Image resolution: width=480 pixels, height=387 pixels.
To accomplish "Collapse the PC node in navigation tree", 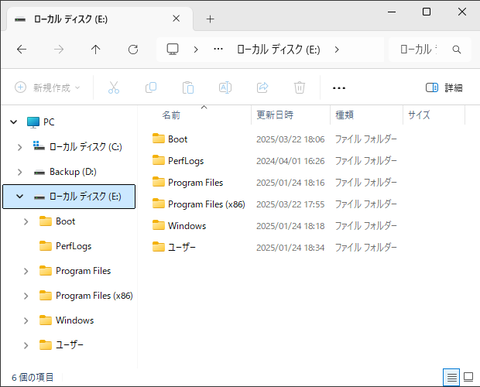I will pos(14,122).
